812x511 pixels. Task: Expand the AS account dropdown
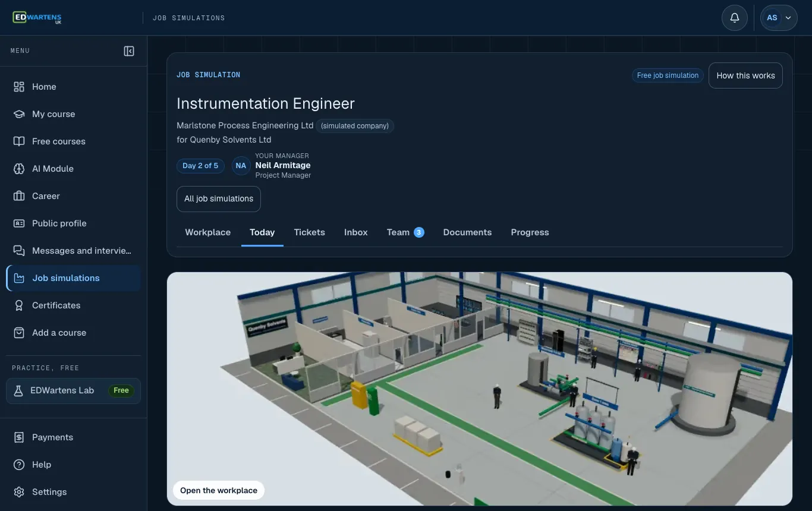click(779, 18)
